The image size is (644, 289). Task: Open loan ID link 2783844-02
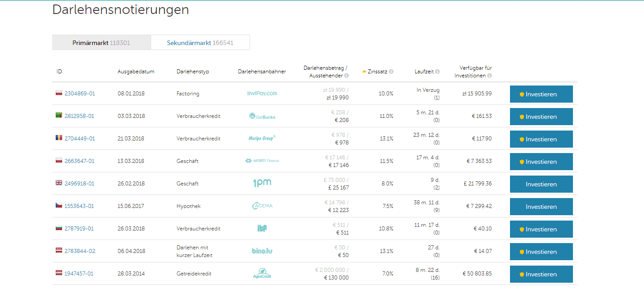(80, 251)
